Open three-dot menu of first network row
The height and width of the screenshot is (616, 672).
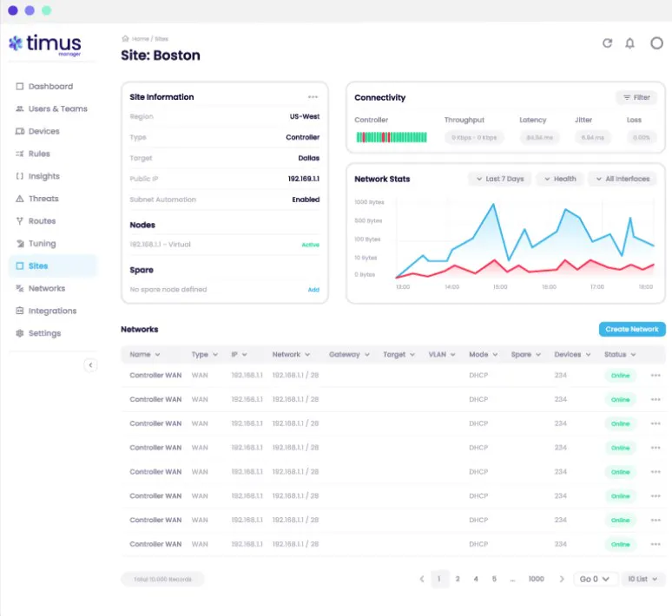(x=656, y=376)
